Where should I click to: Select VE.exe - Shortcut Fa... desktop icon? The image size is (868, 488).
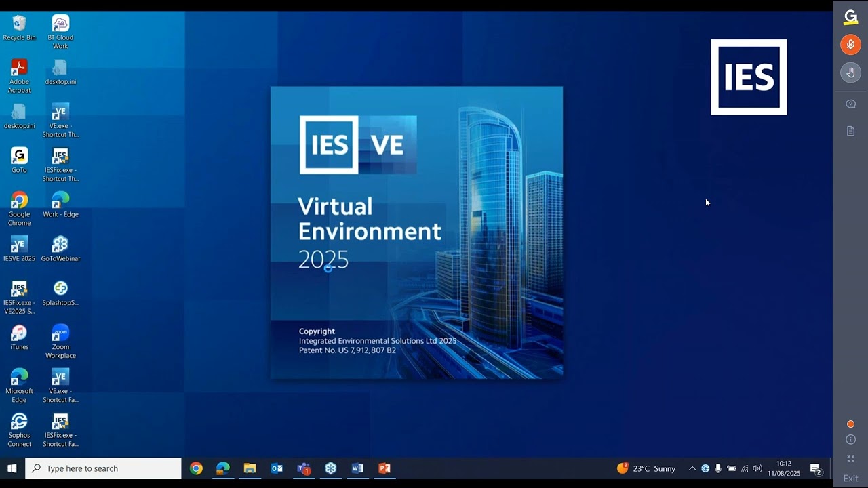60,386
